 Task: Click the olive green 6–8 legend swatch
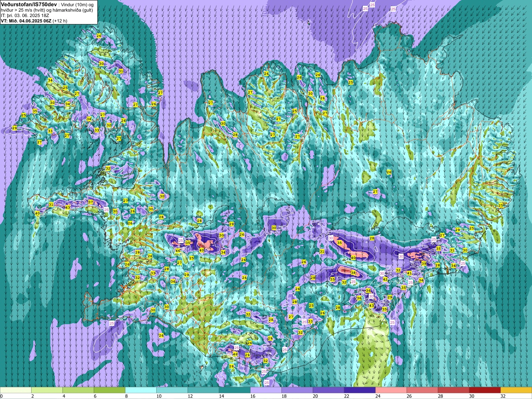click(109, 390)
